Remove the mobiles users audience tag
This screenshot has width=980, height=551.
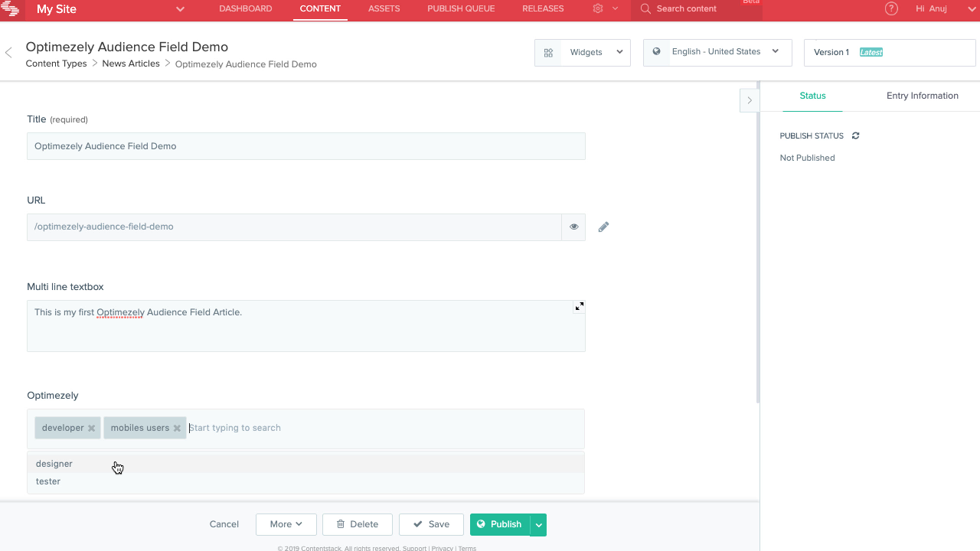click(x=177, y=429)
